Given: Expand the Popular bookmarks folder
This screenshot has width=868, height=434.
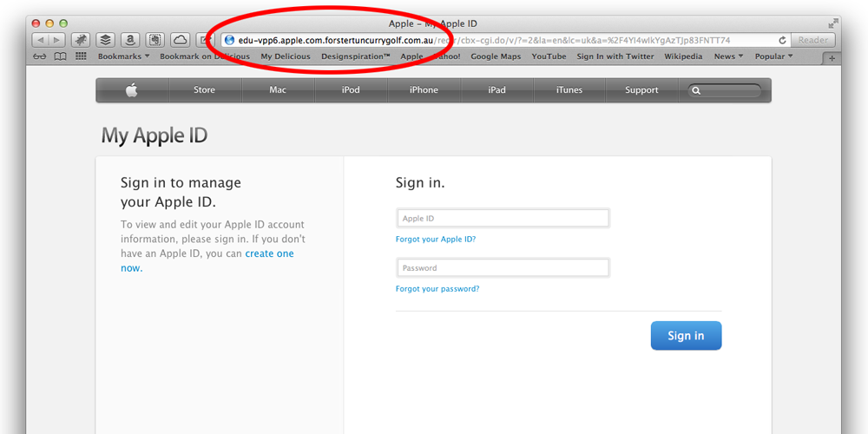Looking at the screenshot, I should coord(774,56).
